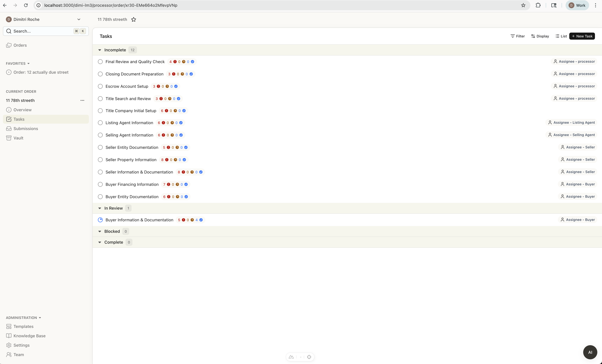Open the Title Search and Review task
The image size is (602, 364).
coord(128,99)
